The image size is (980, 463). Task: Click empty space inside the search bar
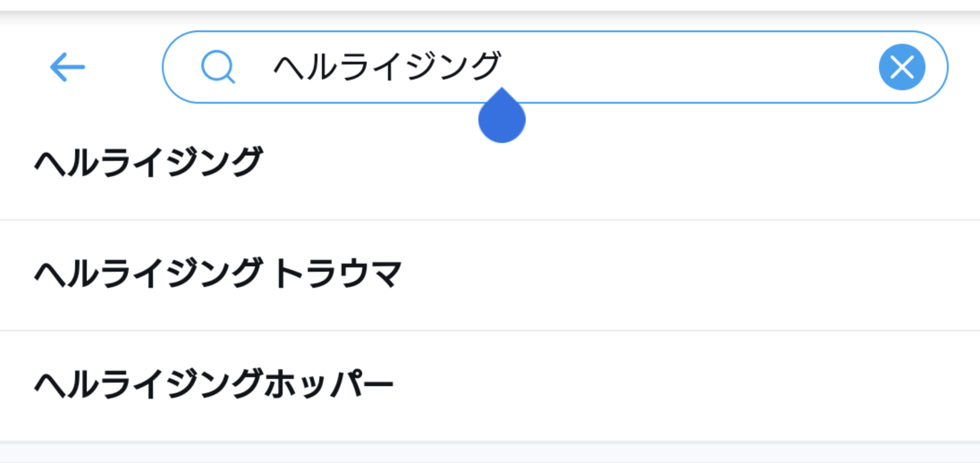686,67
